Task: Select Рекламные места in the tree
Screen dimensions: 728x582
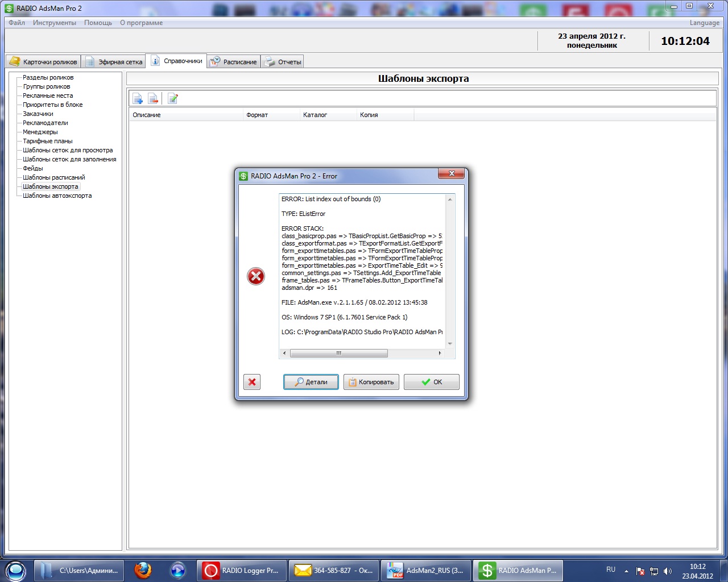Action: (48, 95)
